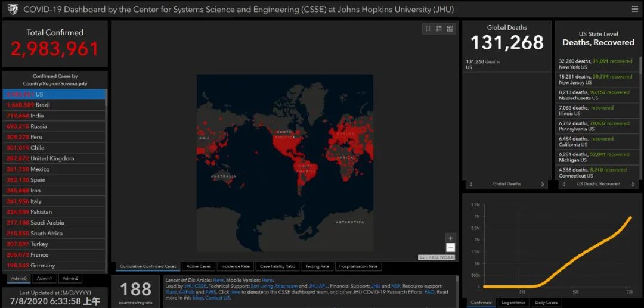
Task: Go to previous panel from Global Deaths
Action: pyautogui.click(x=470, y=184)
